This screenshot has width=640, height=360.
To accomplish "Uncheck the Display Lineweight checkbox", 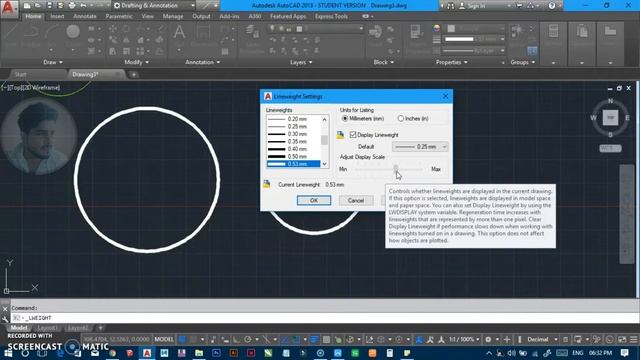I will pyautogui.click(x=353, y=135).
